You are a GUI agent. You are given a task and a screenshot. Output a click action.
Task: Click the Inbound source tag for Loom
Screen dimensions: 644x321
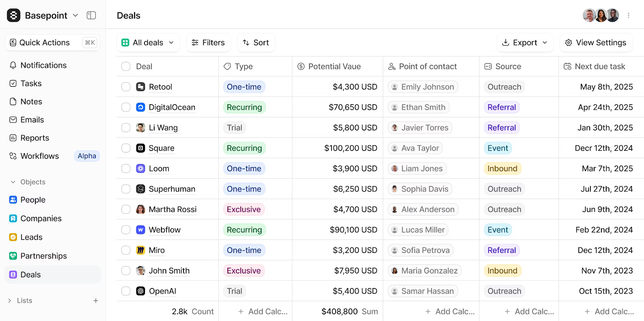tap(502, 168)
